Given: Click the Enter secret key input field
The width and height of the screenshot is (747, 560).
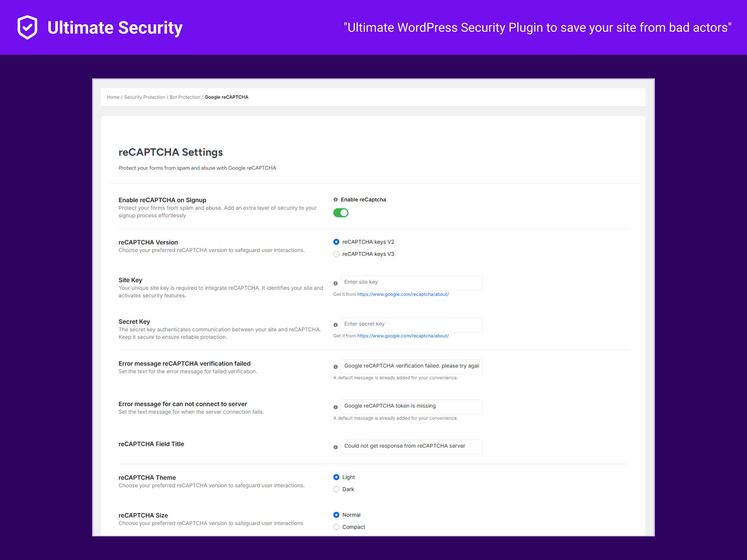Looking at the screenshot, I should point(411,324).
